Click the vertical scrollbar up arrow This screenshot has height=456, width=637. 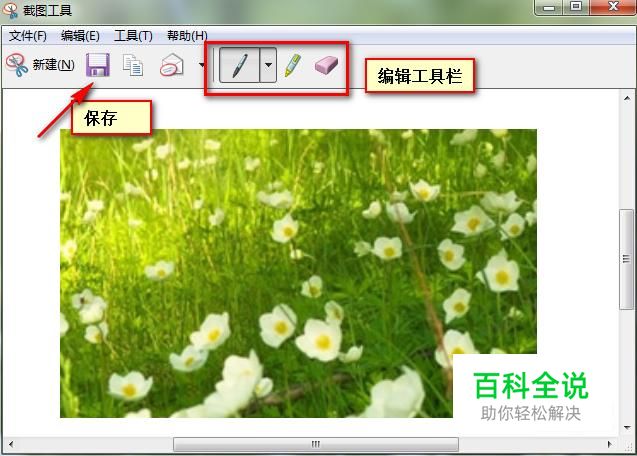(627, 98)
